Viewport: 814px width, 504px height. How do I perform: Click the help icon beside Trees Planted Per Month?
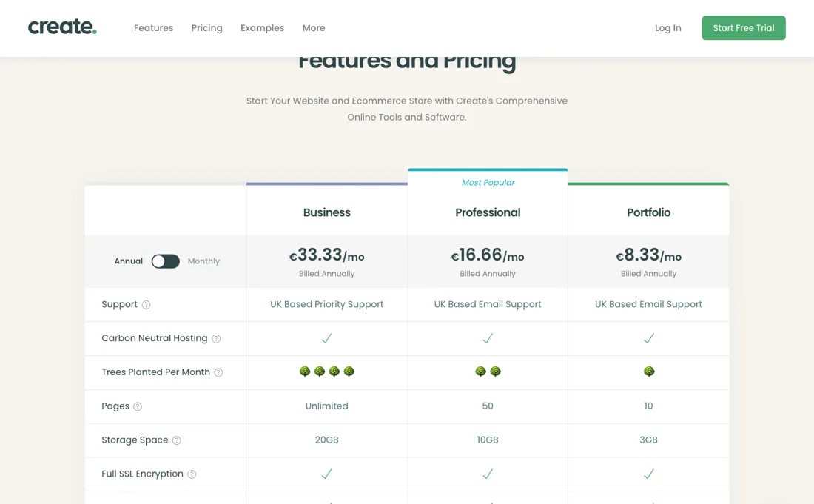pyautogui.click(x=218, y=372)
